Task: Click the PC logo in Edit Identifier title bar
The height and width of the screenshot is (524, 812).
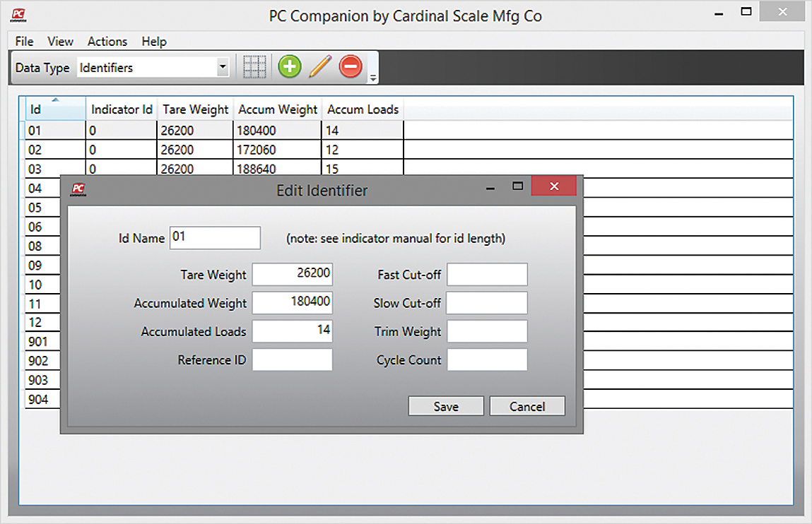Action: coord(78,190)
